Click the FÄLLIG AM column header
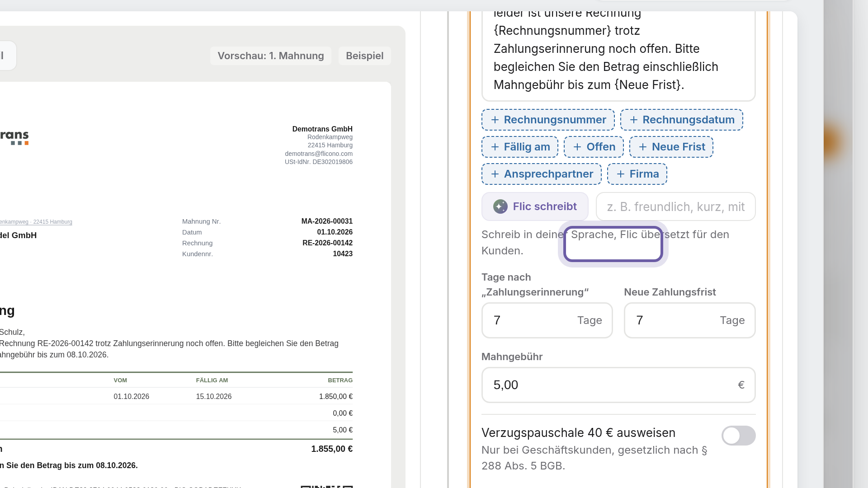Viewport: 868px width, 488px height. (212, 380)
